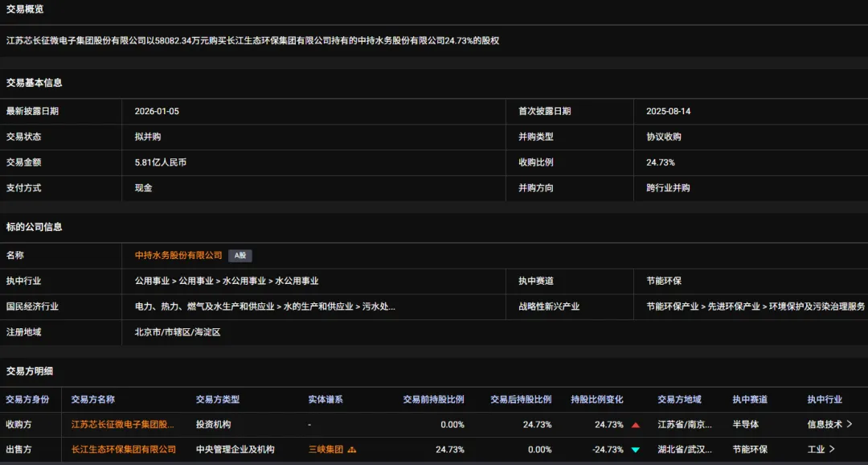Image resolution: width=868 pixels, height=465 pixels.
Task: Select seller region 湖北省/武汉...
Action: click(685, 450)
